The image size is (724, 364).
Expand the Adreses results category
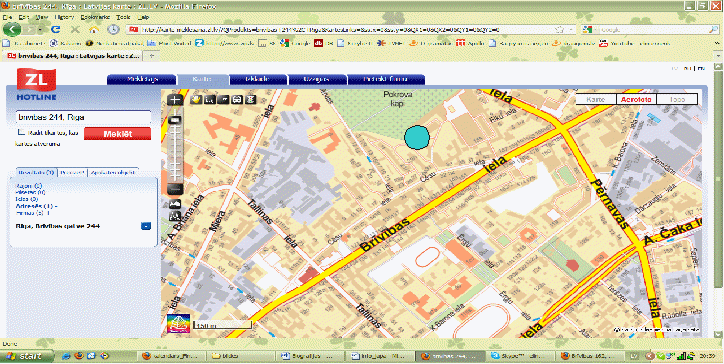tap(36, 206)
